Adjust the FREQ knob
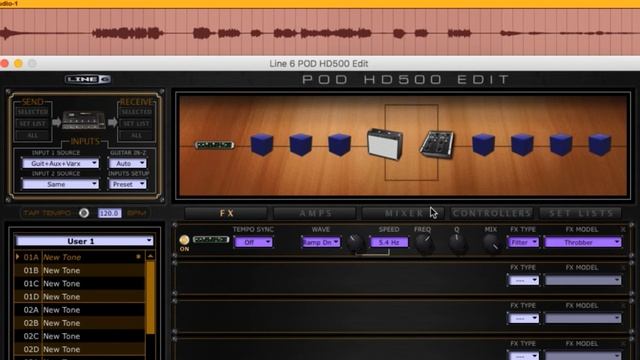 tap(424, 243)
